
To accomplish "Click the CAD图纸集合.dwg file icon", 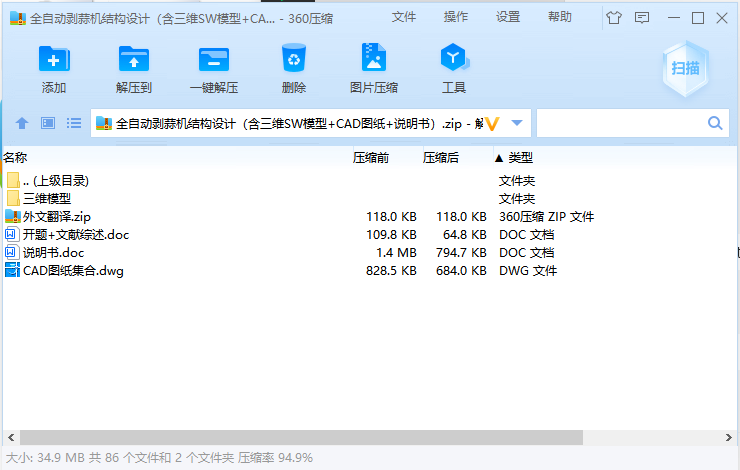I will tap(12, 270).
